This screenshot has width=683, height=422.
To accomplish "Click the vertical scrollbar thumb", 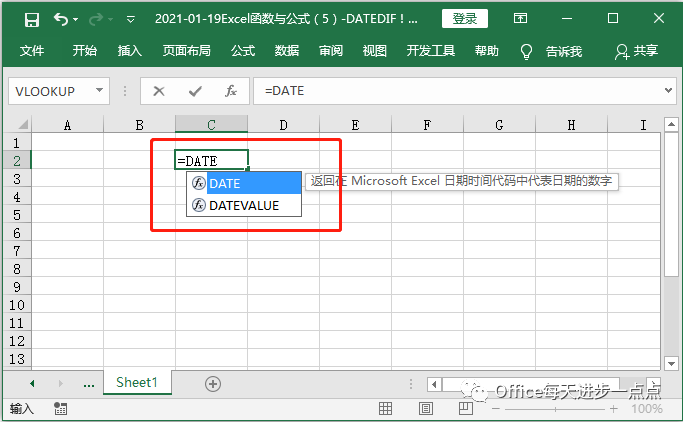I will coord(671,204).
